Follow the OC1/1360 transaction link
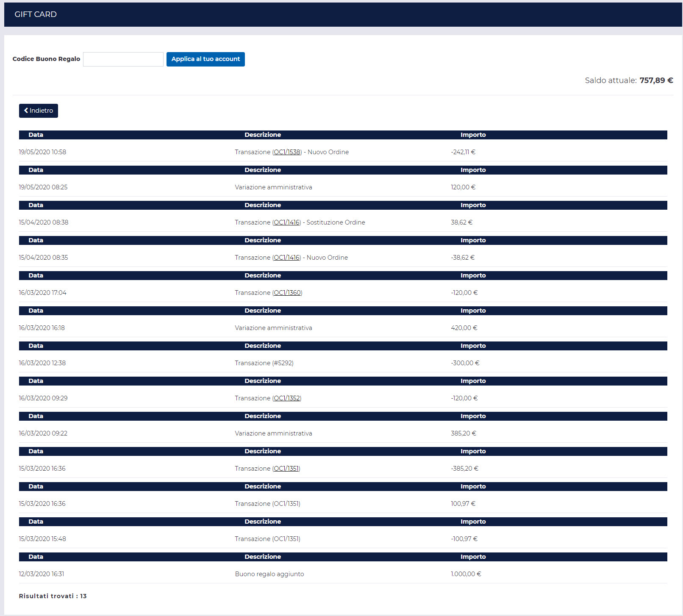683x616 pixels. 287,293
